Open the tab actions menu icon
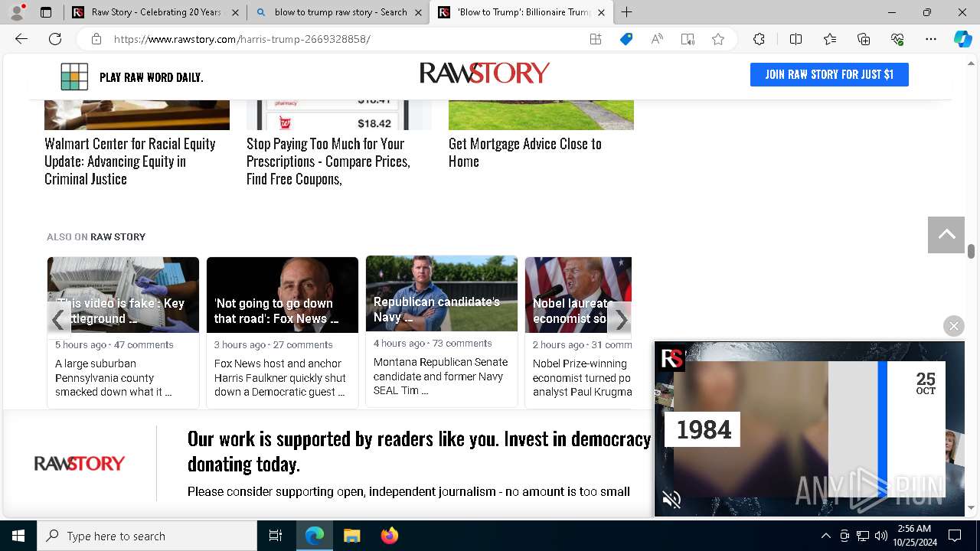This screenshot has height=551, width=980. coord(46,12)
